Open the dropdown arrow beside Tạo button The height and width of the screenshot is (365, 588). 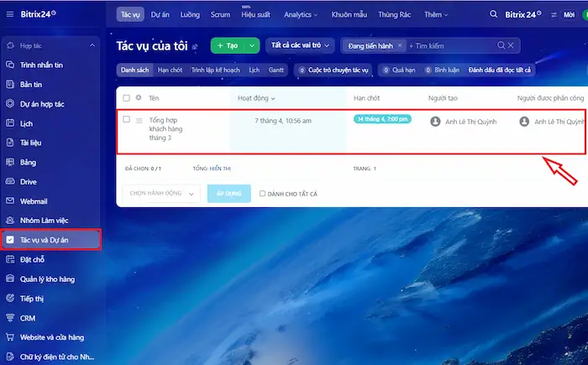(x=252, y=45)
